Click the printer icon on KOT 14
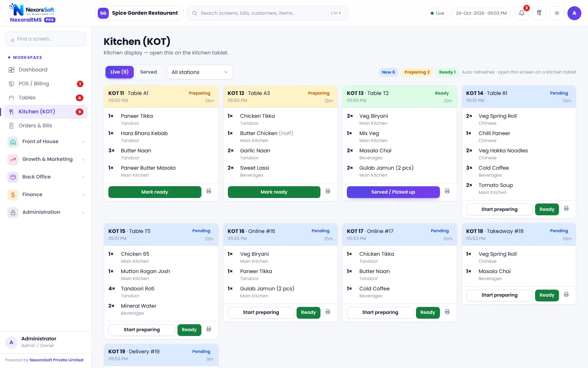The width and height of the screenshot is (588, 368). [566, 209]
